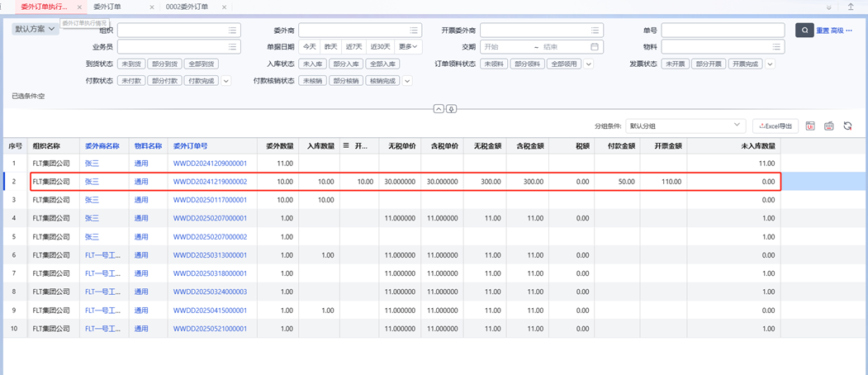The width and height of the screenshot is (868, 375).
Task: Click the dark search magnifier button
Action: pos(804,31)
